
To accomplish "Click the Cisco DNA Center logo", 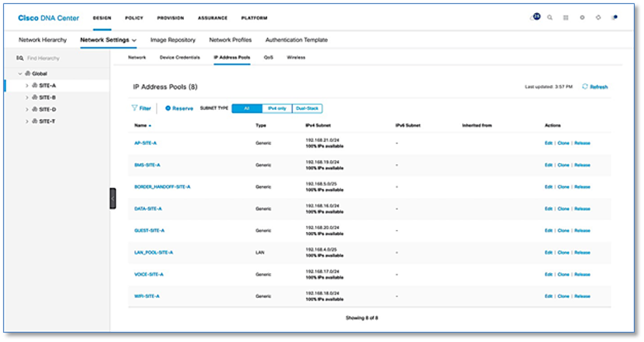I will click(49, 18).
